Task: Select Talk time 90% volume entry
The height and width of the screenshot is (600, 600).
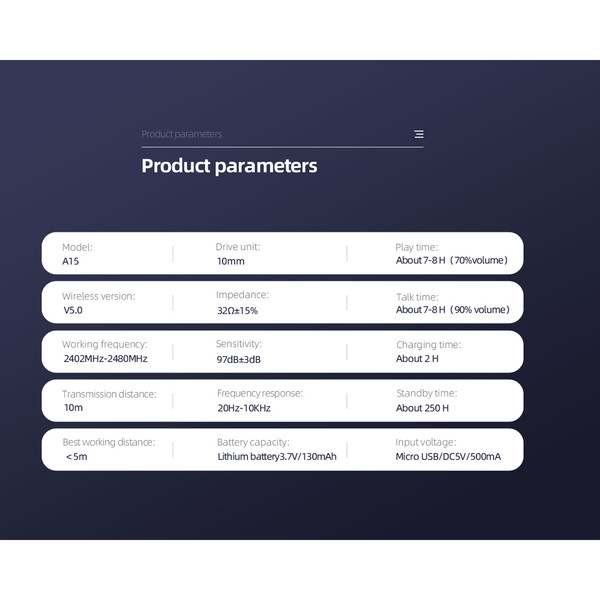Action: point(453,303)
